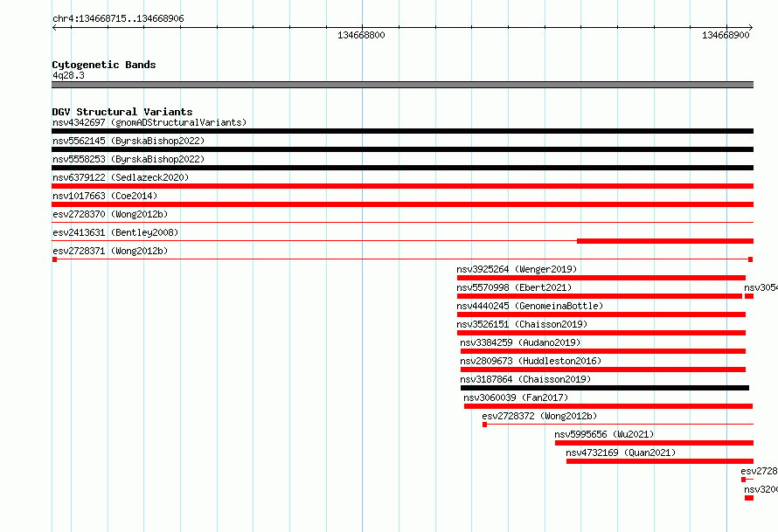Open esv2728372 Wong2012b variant label
The image size is (778, 532).
(x=539, y=416)
